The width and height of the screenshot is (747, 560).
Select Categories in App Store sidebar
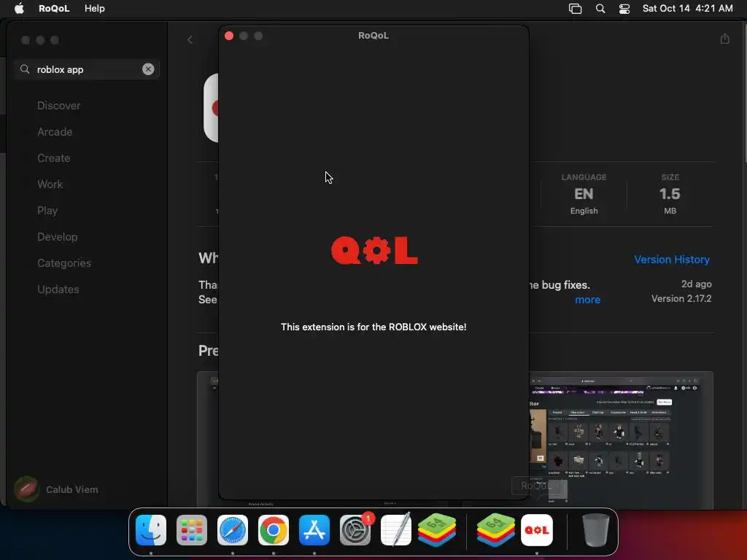pos(64,262)
